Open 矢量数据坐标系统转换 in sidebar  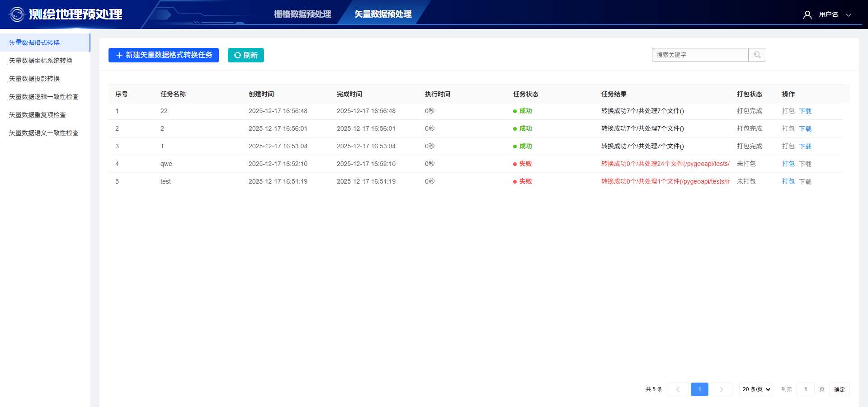pos(41,61)
